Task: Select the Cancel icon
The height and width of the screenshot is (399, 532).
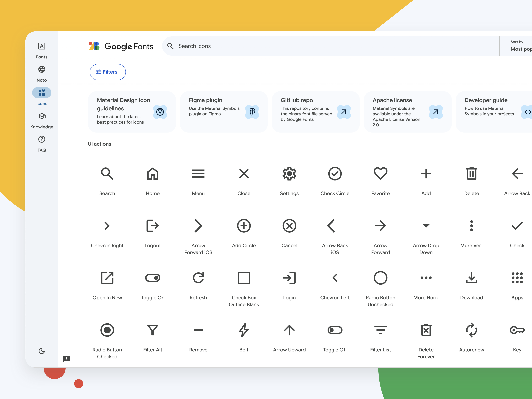Action: click(x=289, y=226)
